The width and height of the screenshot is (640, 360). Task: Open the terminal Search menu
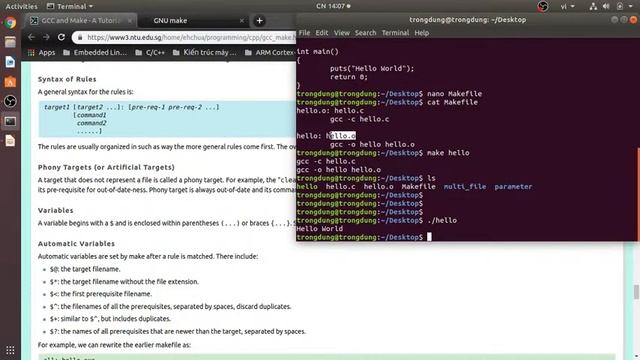point(365,33)
